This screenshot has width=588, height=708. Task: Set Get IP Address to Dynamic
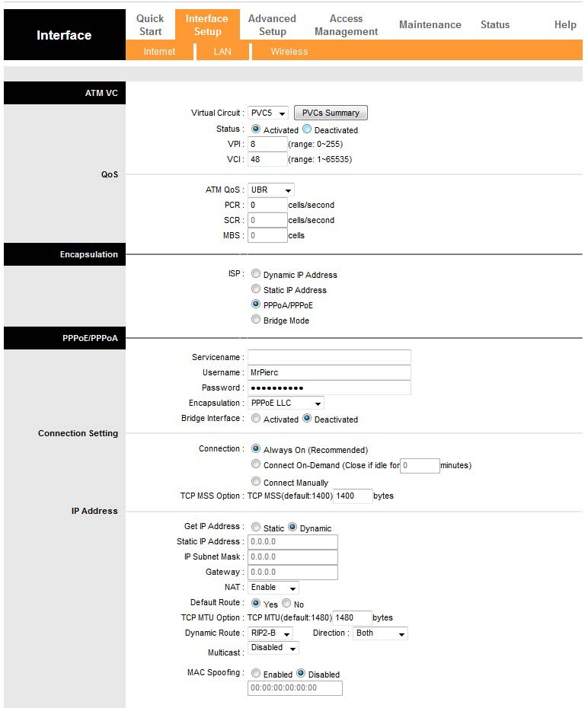292,527
